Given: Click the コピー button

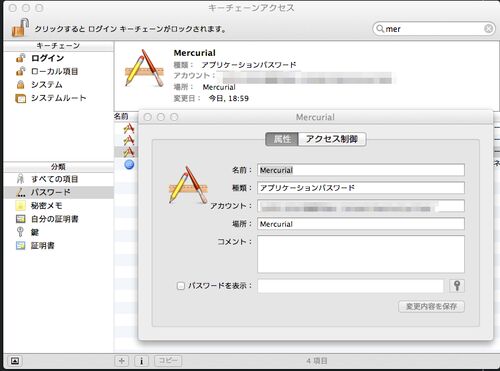Looking at the screenshot, I should [x=168, y=361].
